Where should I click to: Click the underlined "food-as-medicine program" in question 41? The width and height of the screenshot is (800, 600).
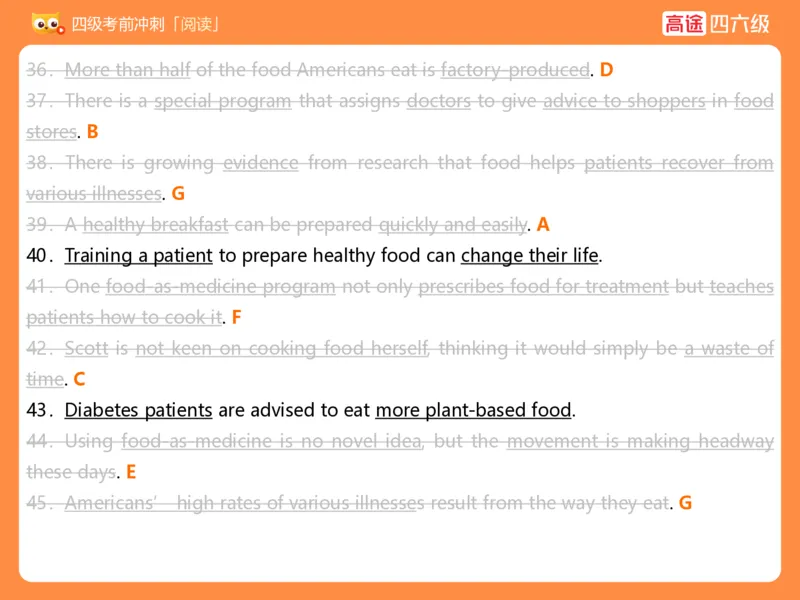pyautogui.click(x=220, y=286)
